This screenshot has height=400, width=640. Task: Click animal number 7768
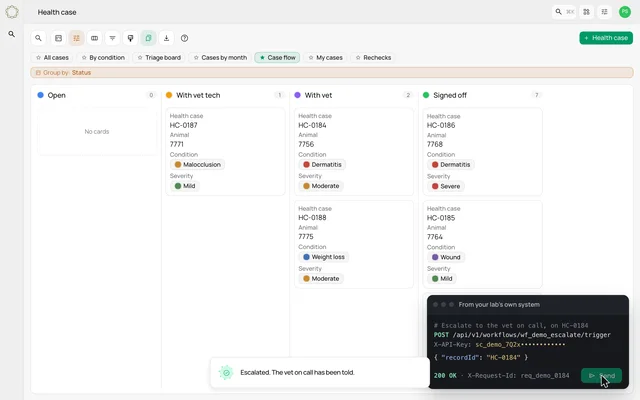click(x=435, y=144)
